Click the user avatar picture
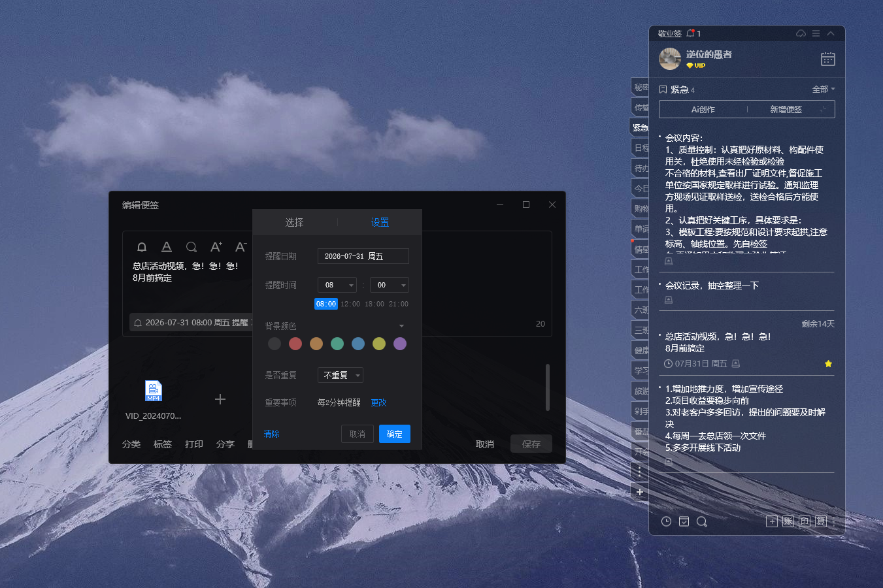This screenshot has height=588, width=883. tap(670, 59)
